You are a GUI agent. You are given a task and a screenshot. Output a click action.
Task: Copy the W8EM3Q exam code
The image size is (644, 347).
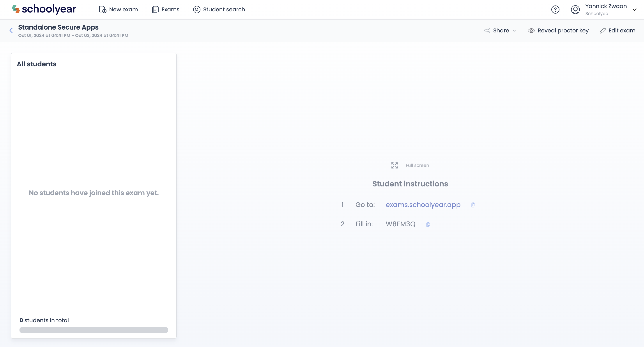[428, 224]
